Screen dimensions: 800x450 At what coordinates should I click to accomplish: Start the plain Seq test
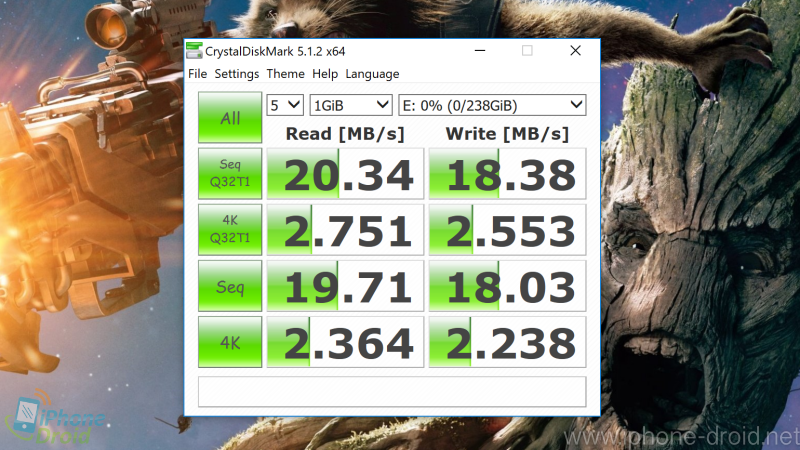click(230, 286)
